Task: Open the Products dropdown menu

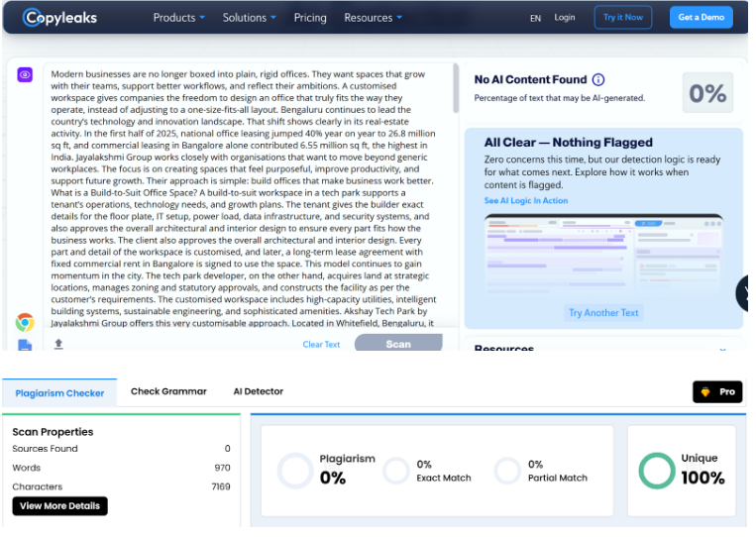Action: 179,18
